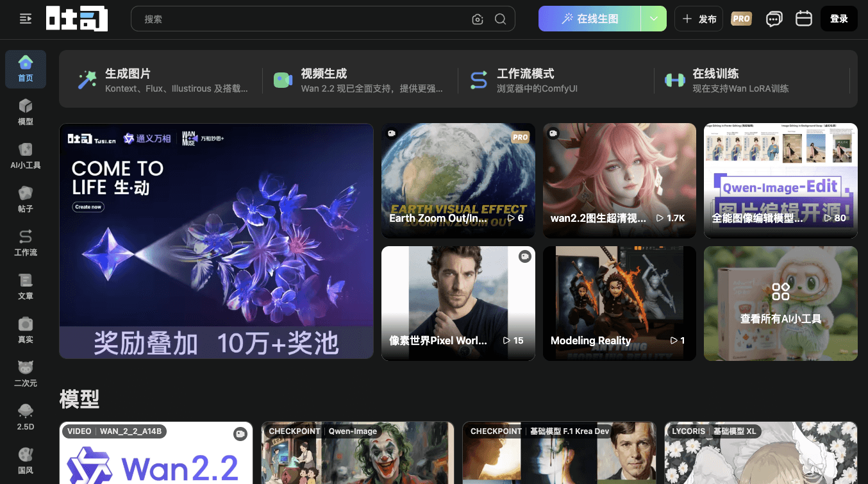Open the 查看所有AI小工具 card
Viewport: 868px width, 484px height.
point(781,303)
